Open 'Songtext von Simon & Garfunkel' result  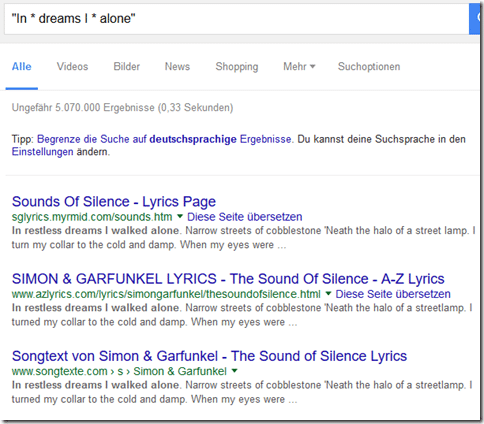click(x=209, y=356)
